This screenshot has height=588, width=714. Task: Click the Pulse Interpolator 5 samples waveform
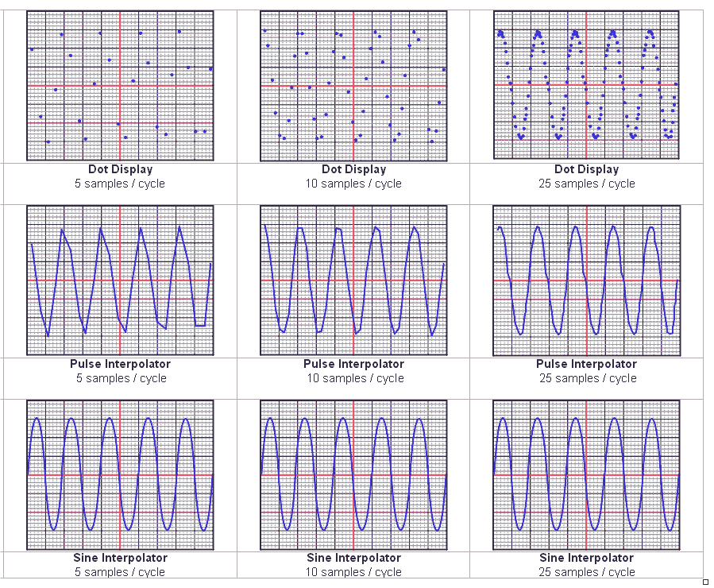point(120,280)
